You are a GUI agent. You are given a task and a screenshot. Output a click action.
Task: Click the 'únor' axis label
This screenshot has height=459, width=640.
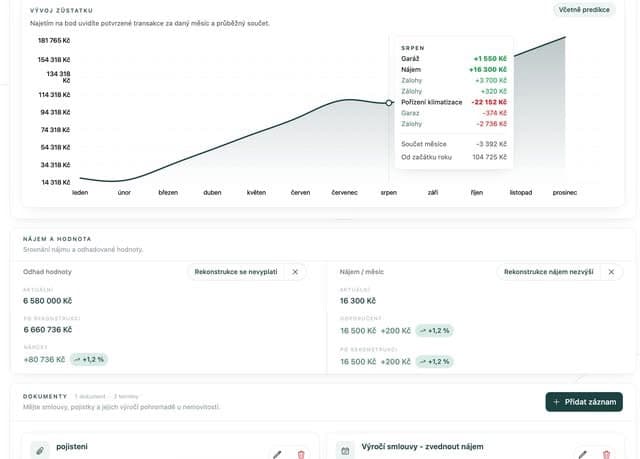124,192
